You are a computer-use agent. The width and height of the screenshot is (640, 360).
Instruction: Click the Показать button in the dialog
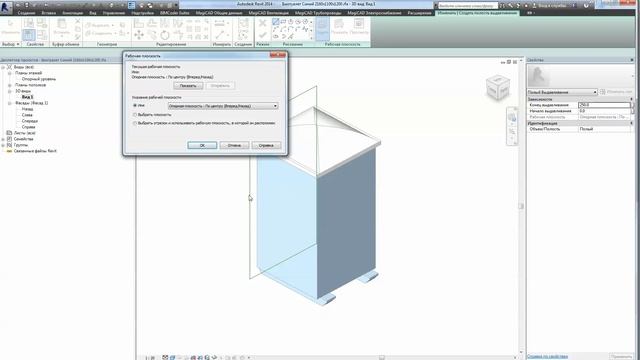point(188,86)
